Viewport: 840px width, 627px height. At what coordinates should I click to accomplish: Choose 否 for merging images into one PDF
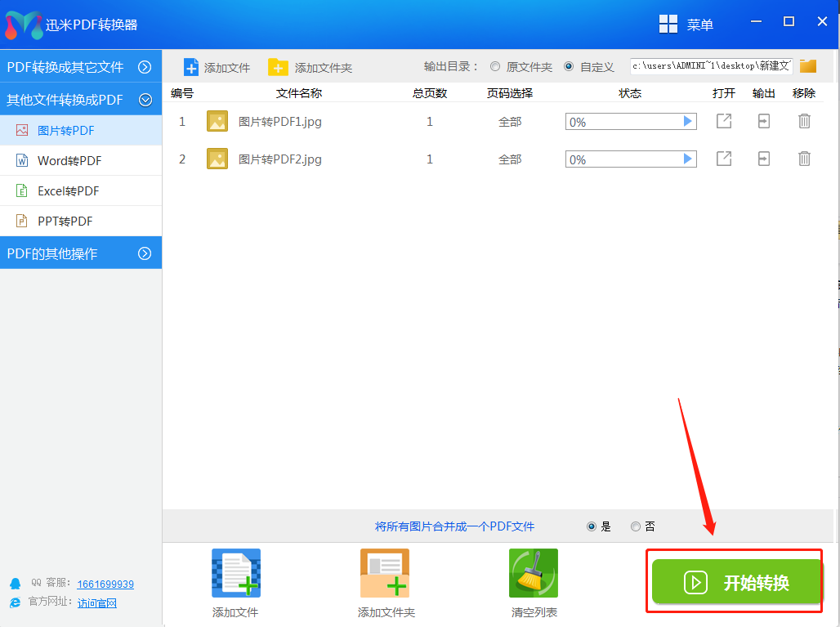[636, 526]
